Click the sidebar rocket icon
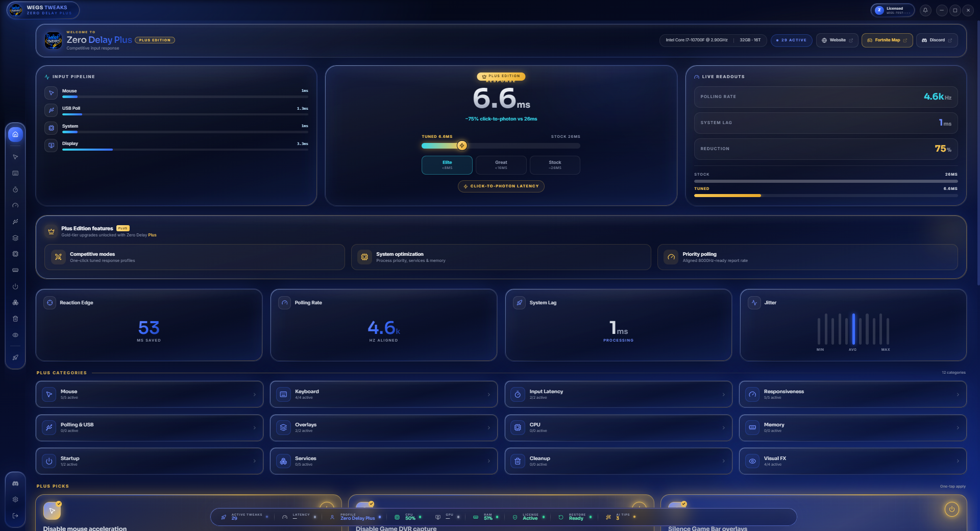This screenshot has width=980, height=531. tap(15, 357)
